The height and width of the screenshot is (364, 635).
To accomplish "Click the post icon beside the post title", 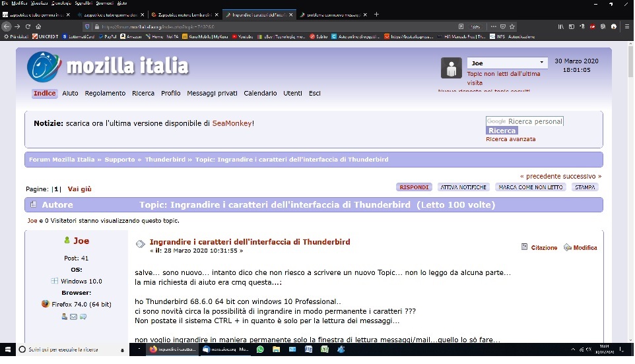I will (140, 244).
